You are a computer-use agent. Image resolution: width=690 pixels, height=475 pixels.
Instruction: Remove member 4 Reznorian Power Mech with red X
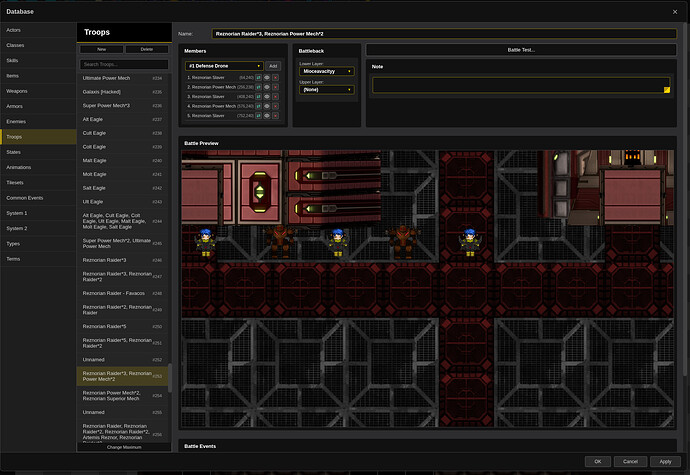click(275, 106)
